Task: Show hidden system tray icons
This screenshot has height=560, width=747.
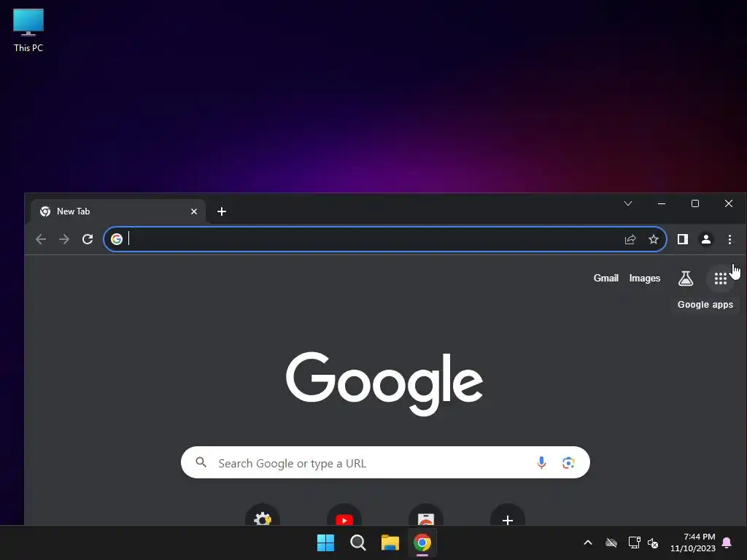Action: (588, 542)
